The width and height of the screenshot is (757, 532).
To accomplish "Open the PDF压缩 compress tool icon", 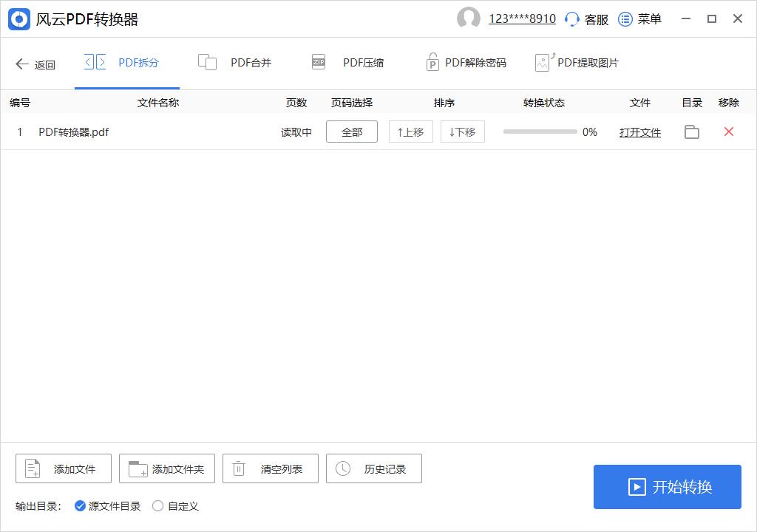I will (x=319, y=62).
